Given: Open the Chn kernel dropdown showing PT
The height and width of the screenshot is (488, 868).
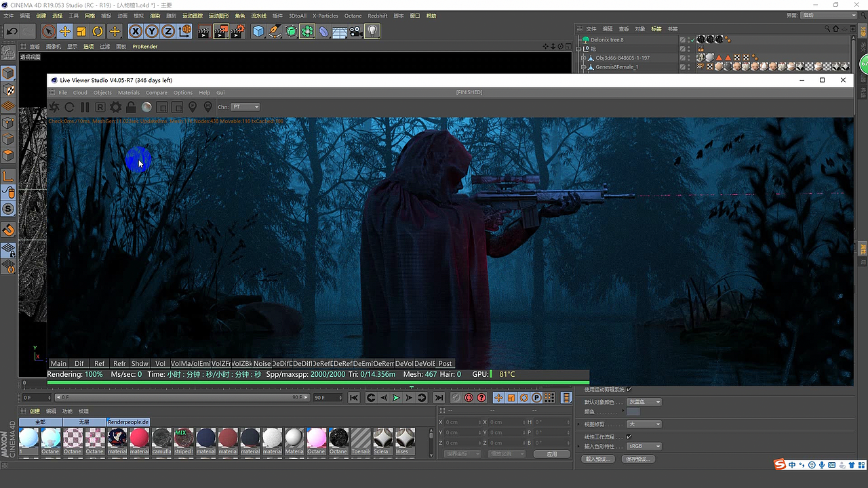Looking at the screenshot, I should (245, 107).
